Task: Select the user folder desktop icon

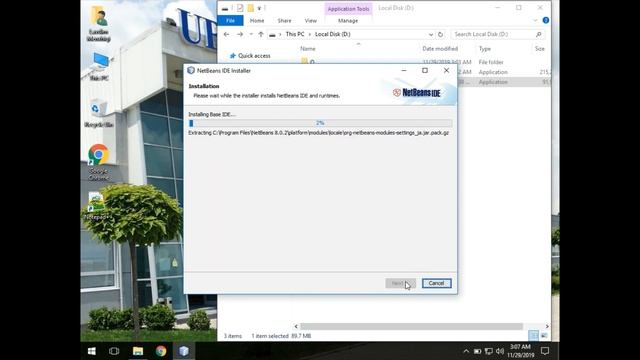Action: point(99,24)
